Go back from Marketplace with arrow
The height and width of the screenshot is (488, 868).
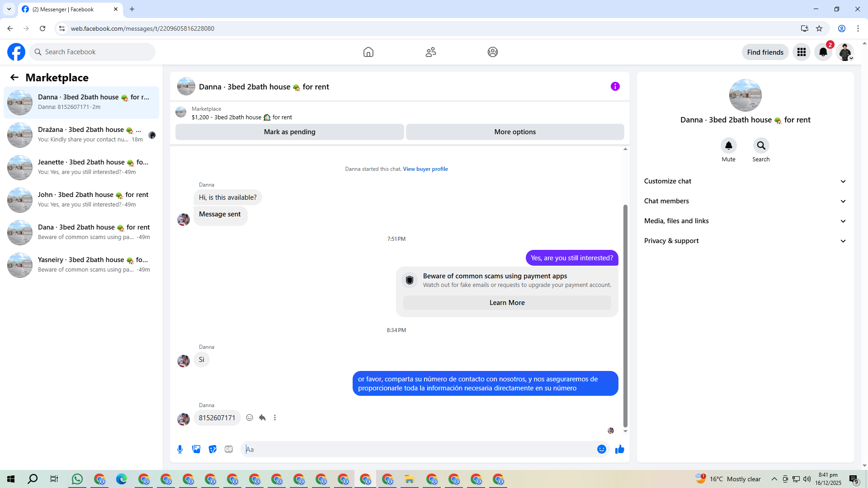[x=14, y=77]
